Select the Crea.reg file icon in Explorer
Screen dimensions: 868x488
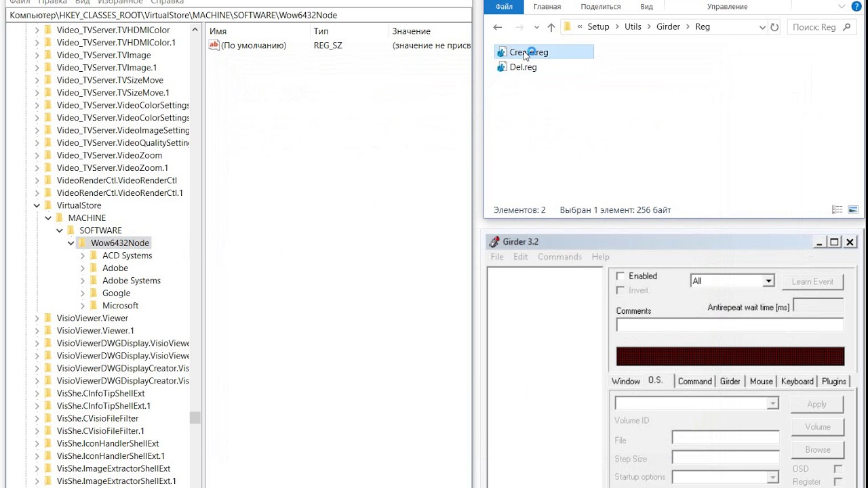(502, 52)
